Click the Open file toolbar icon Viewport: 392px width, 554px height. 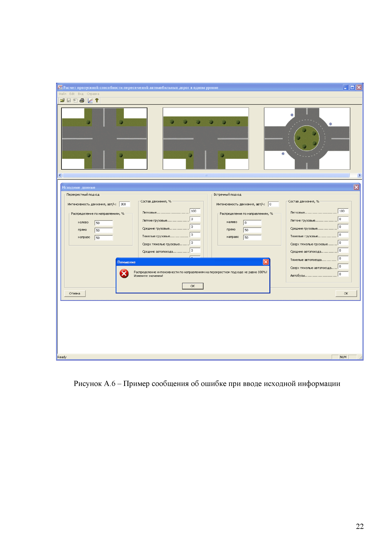63,100
